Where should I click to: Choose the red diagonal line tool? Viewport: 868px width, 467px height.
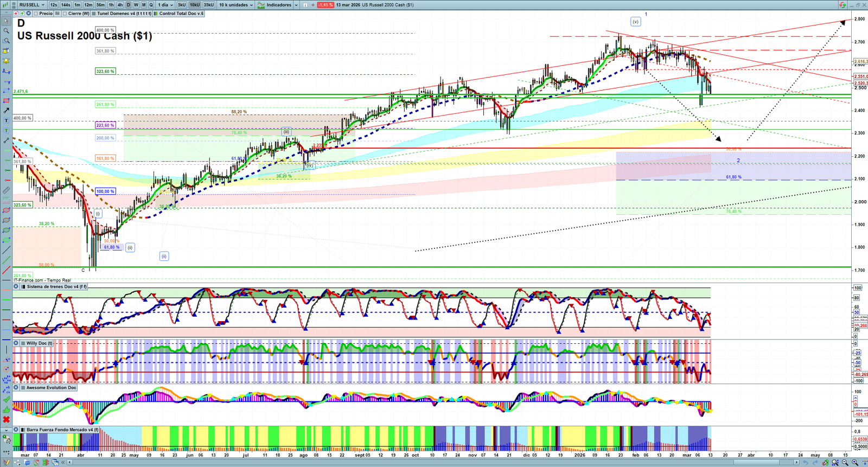tap(7, 270)
